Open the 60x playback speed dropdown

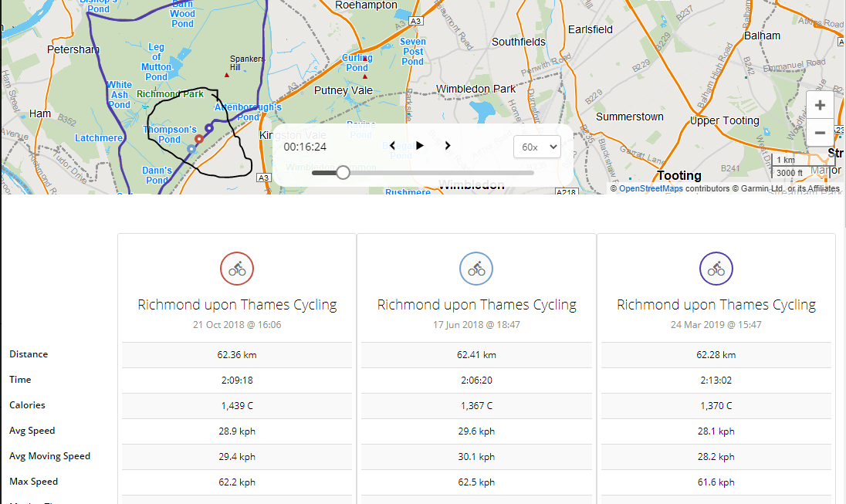pos(536,147)
